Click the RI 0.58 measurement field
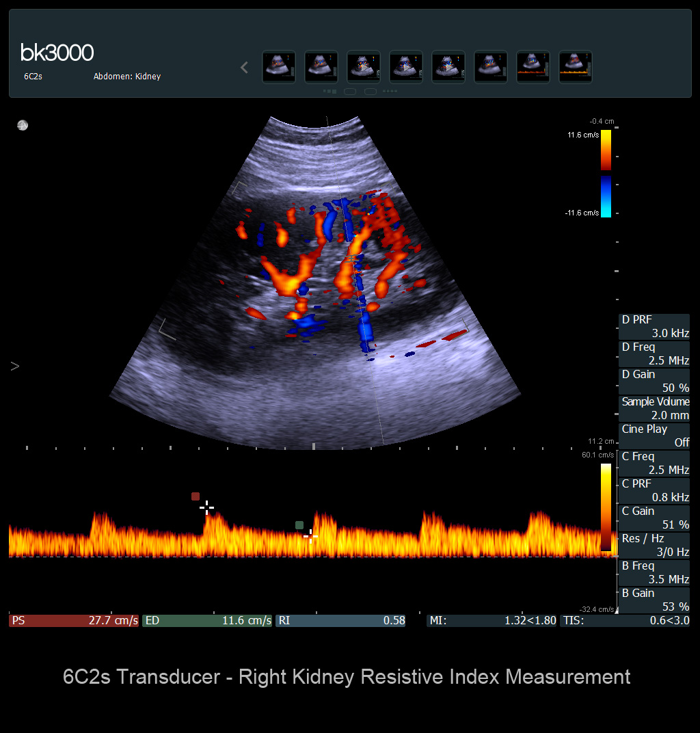Viewport: 700px width, 733px height. 340,621
